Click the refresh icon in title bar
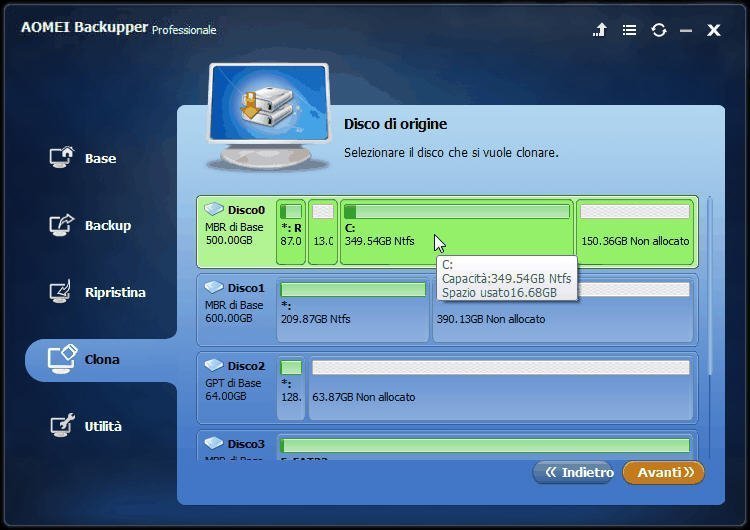This screenshot has width=750, height=530. point(659,30)
